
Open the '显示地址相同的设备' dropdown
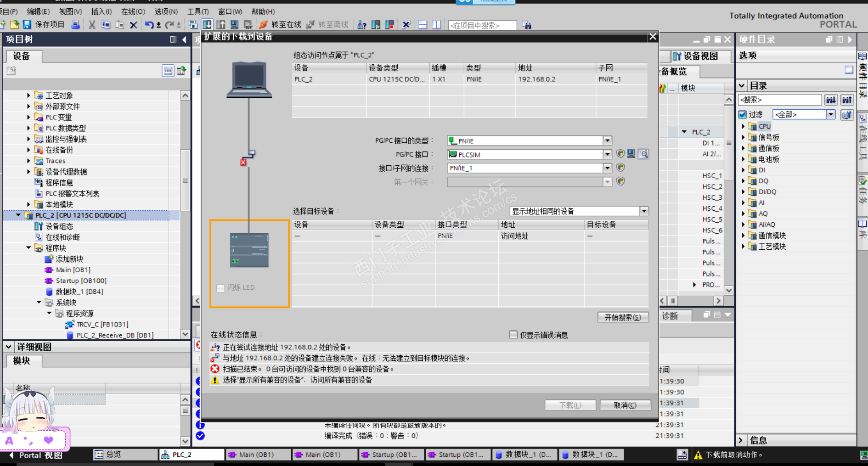coord(644,211)
